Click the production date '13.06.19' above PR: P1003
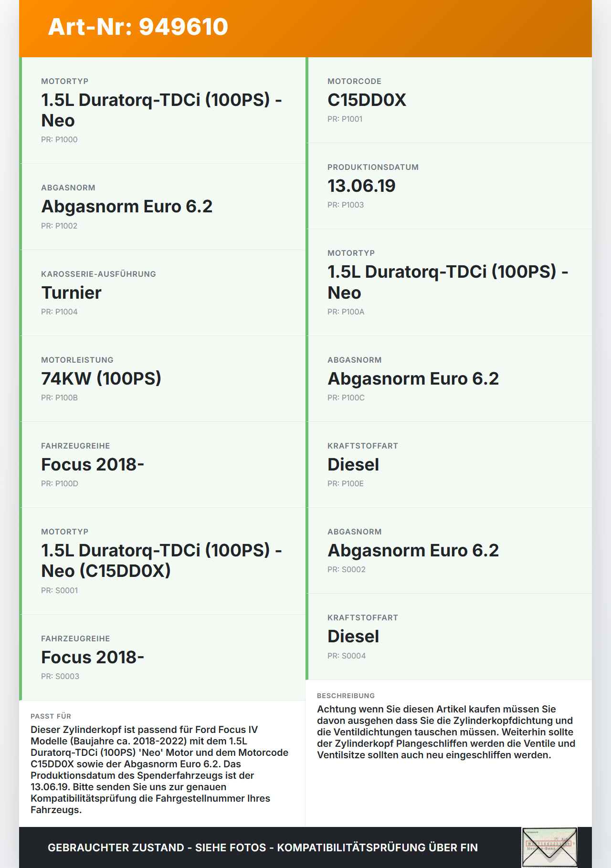 pyautogui.click(x=361, y=186)
